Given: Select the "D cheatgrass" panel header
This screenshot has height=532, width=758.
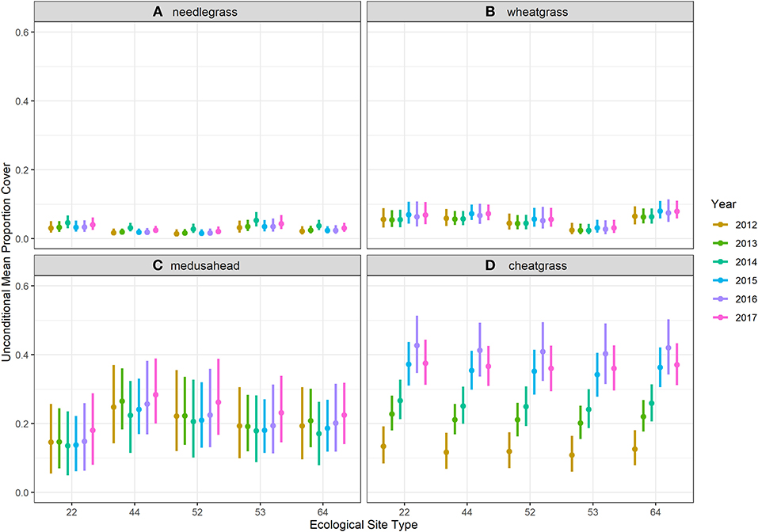Looking at the screenshot, I should click(x=531, y=265).
